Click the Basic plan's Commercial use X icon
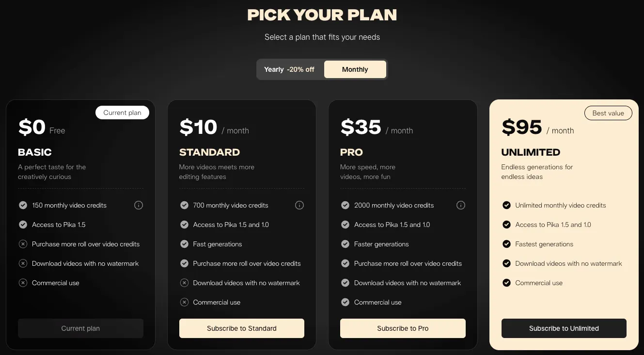 [x=23, y=283]
